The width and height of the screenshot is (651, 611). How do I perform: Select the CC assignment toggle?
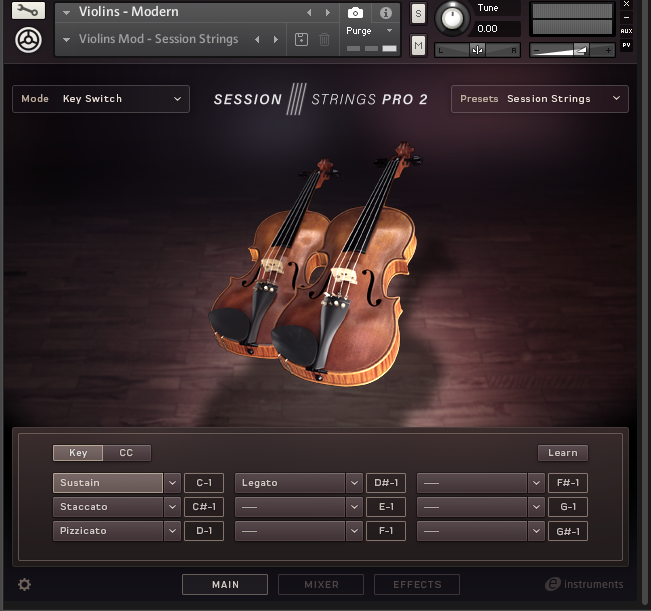pyautogui.click(x=127, y=452)
